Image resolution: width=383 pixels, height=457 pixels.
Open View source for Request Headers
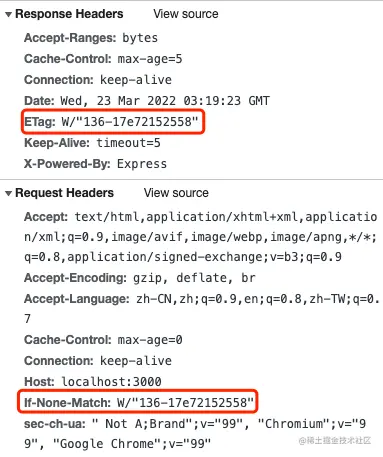coord(176,193)
